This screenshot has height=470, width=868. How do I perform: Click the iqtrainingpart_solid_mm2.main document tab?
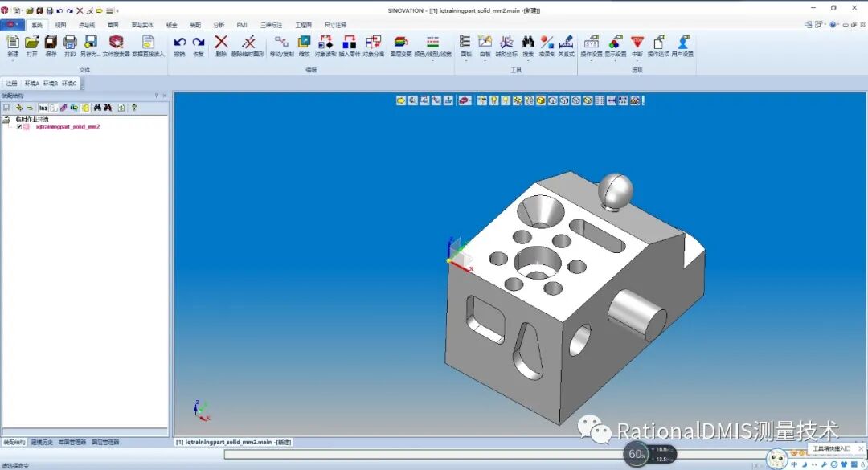point(234,443)
